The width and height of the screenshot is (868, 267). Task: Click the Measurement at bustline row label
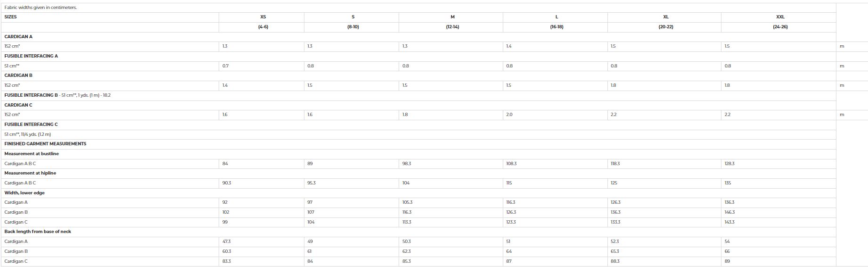(x=32, y=154)
